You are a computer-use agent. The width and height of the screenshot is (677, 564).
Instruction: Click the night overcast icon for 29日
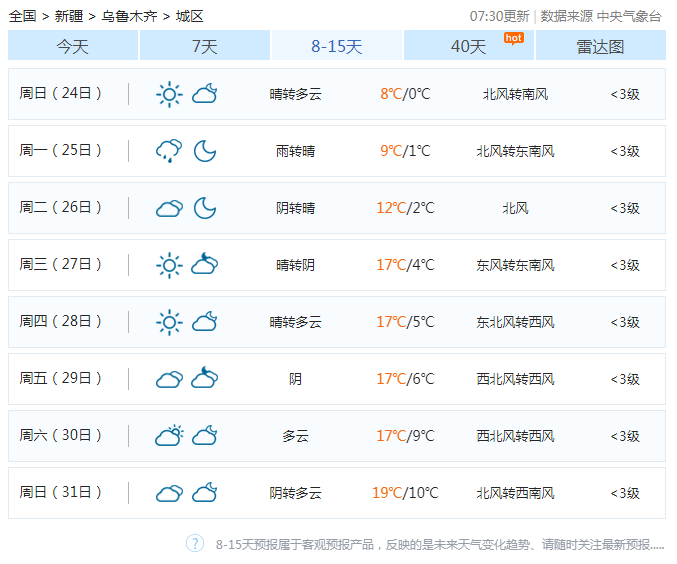(205, 378)
